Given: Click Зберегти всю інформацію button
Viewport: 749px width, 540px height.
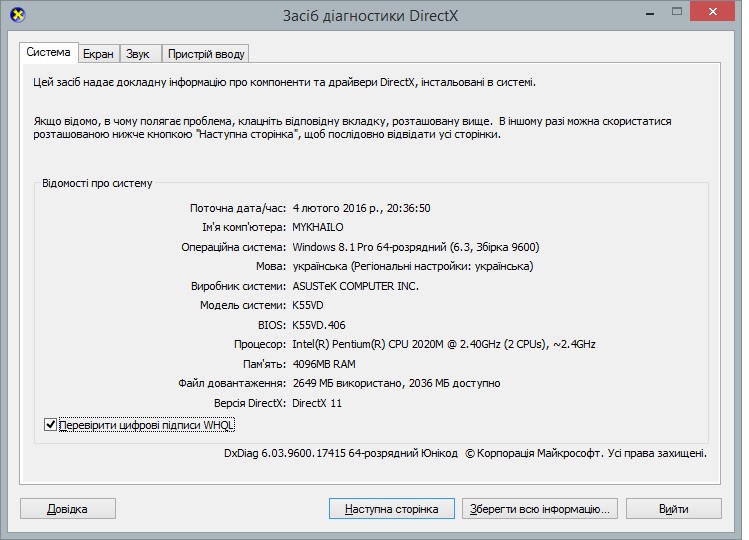Looking at the screenshot, I should click(x=540, y=509).
